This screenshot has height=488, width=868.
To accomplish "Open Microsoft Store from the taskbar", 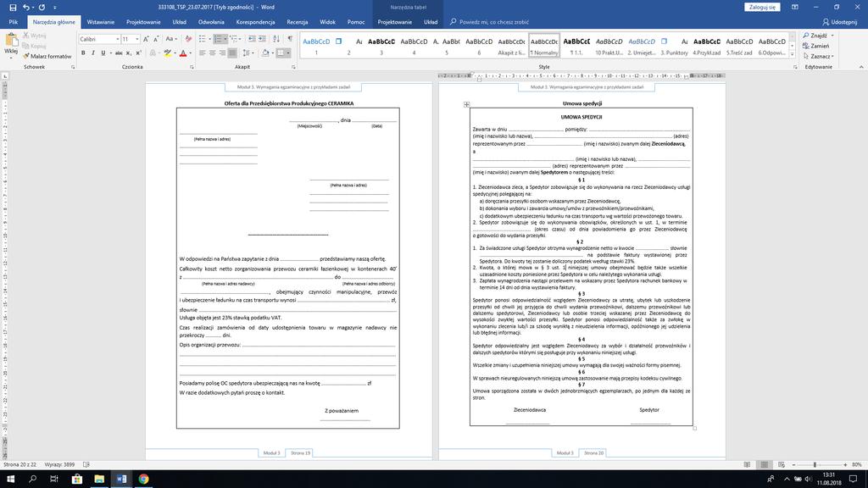I will point(77,480).
